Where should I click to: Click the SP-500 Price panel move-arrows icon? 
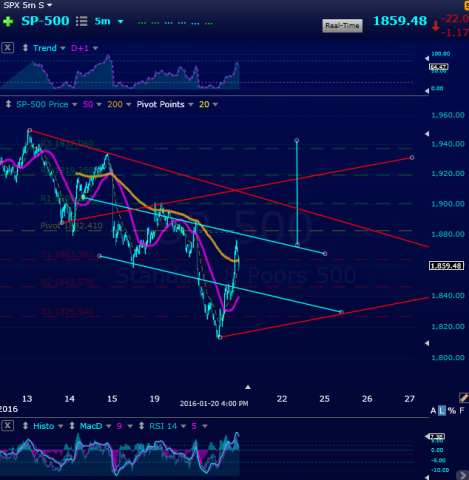point(8,104)
